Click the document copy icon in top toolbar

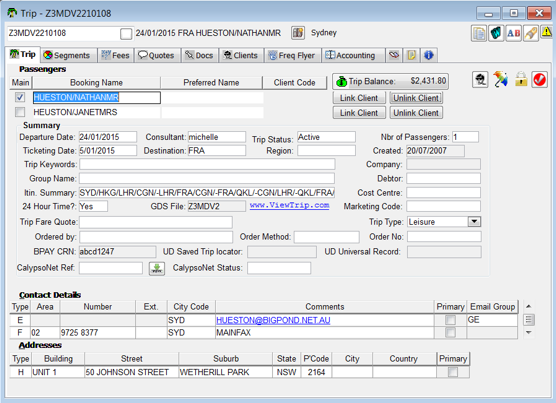pos(479,33)
